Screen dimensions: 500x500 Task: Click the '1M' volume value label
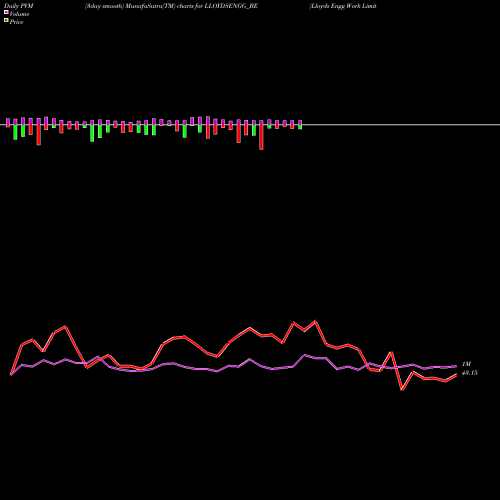click(x=466, y=364)
